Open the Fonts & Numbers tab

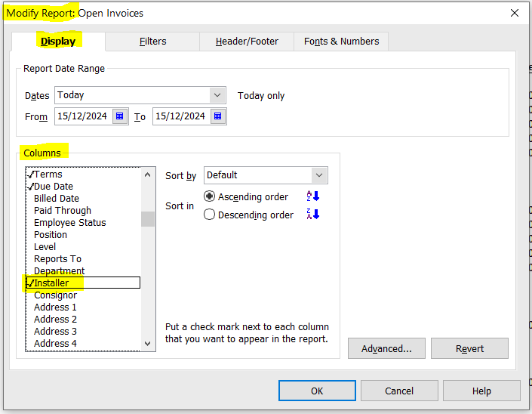(341, 42)
